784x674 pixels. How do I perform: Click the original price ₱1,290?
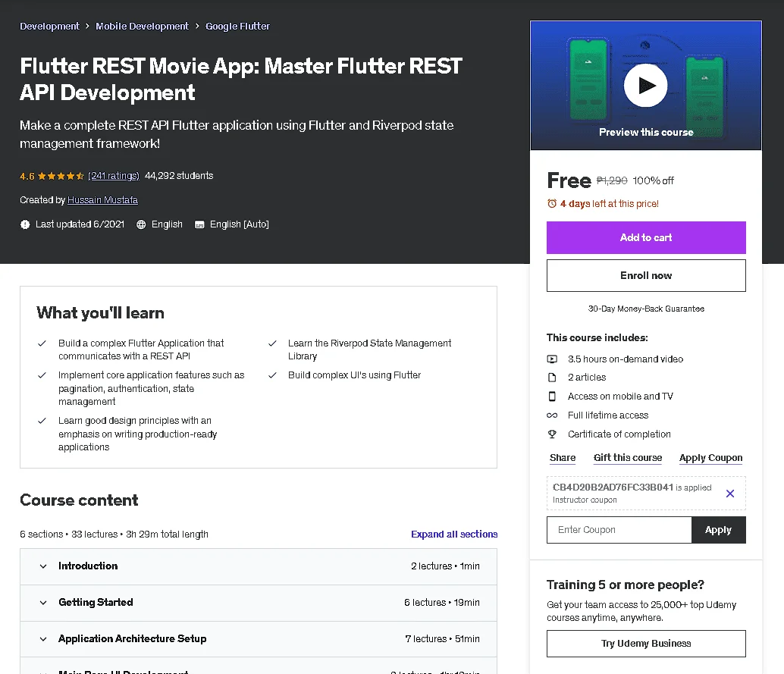612,180
